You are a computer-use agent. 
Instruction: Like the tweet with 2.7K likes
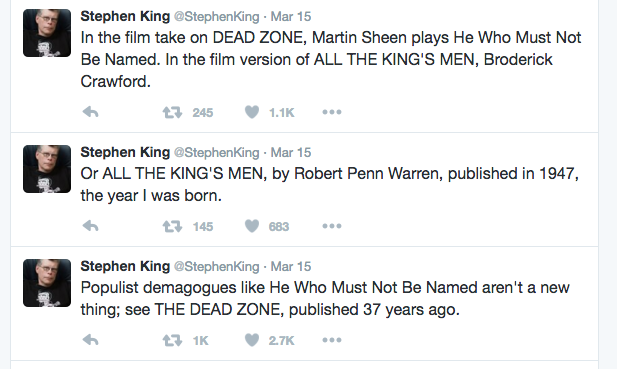(x=252, y=340)
